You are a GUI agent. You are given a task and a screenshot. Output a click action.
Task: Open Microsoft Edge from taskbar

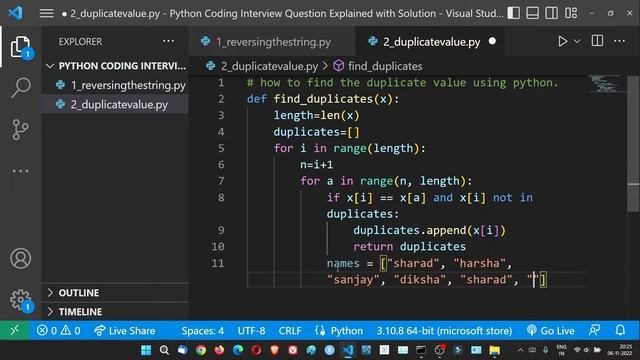click(238, 350)
